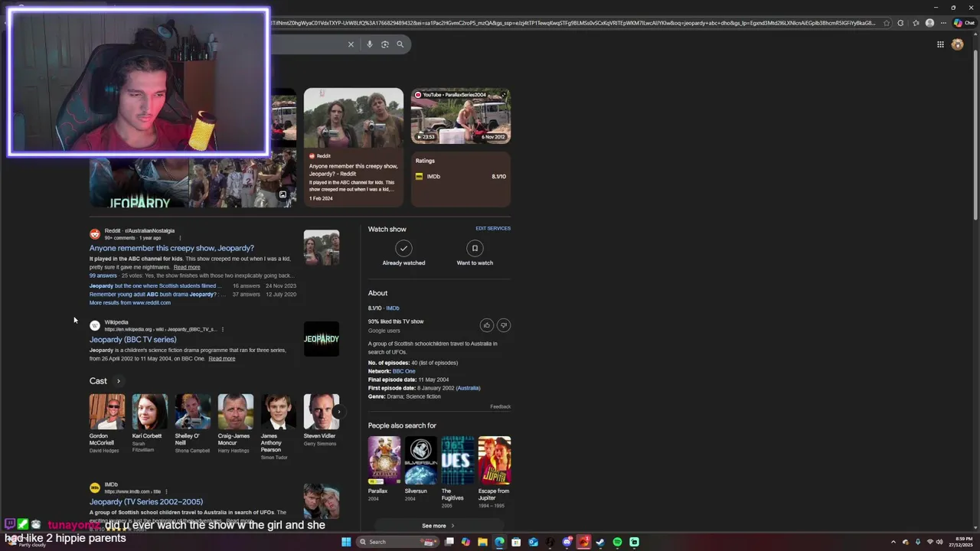Open Windows Start menu
Viewport: 980px width, 551px height.
point(346,542)
